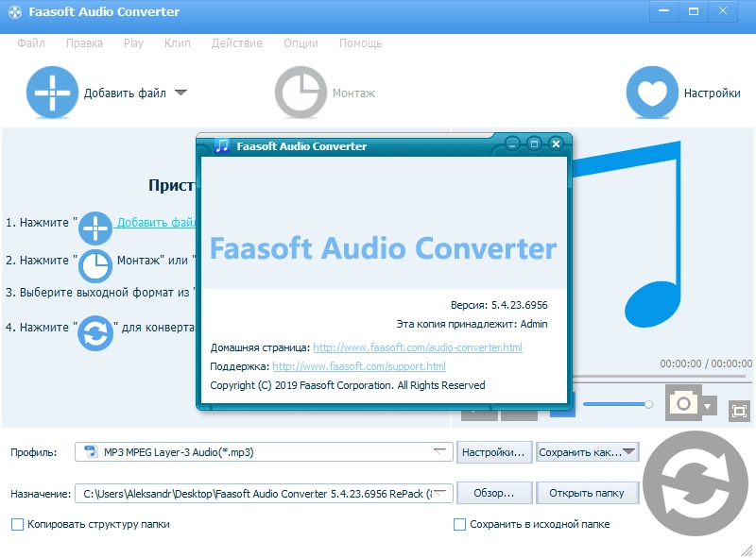
Task: Open the Опции menu
Action: [x=301, y=43]
